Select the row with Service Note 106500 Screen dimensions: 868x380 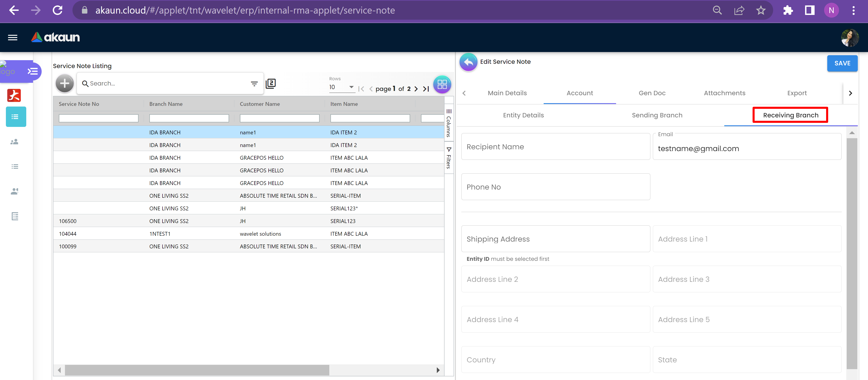click(68, 221)
